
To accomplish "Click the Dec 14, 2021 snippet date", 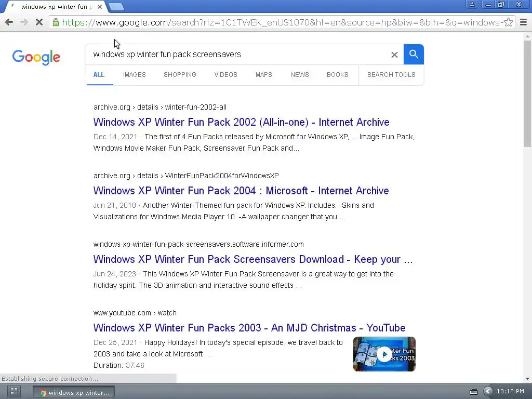I will [115, 137].
